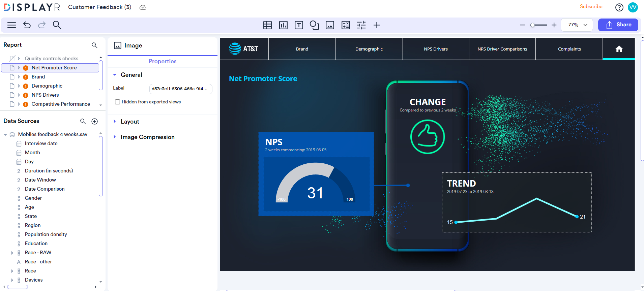Viewport: 644px width, 291px height.
Task: Select the TREND line chart box
Action: click(x=517, y=202)
